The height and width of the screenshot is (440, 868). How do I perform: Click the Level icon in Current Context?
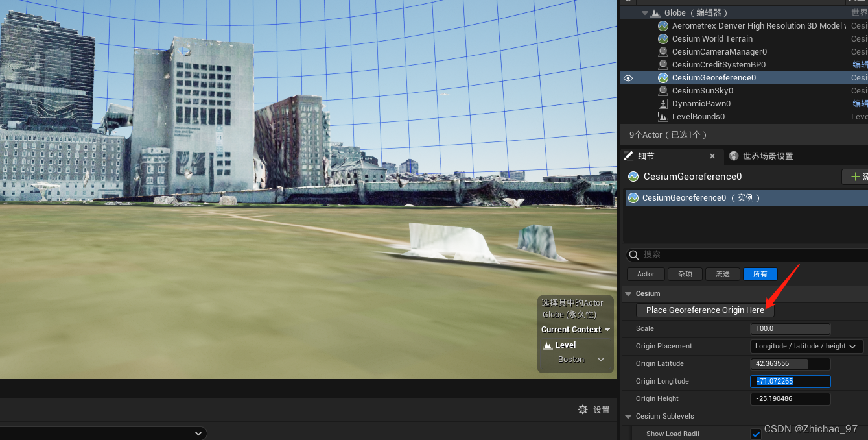548,345
